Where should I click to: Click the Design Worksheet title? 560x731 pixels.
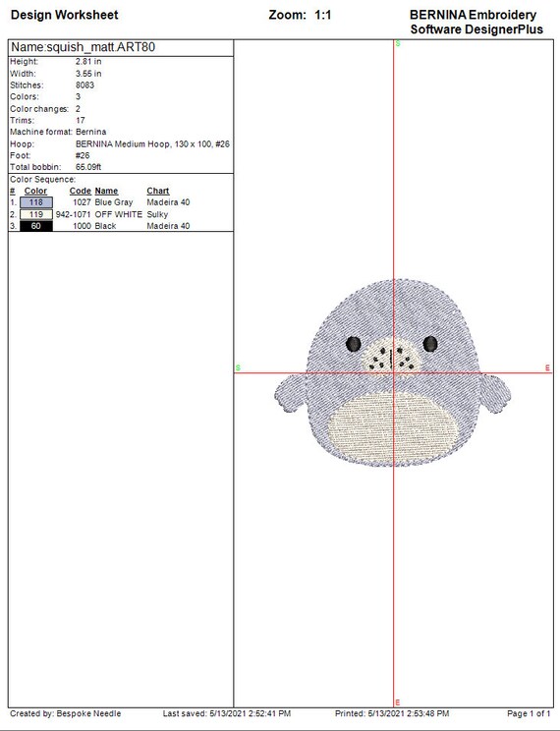(x=64, y=15)
